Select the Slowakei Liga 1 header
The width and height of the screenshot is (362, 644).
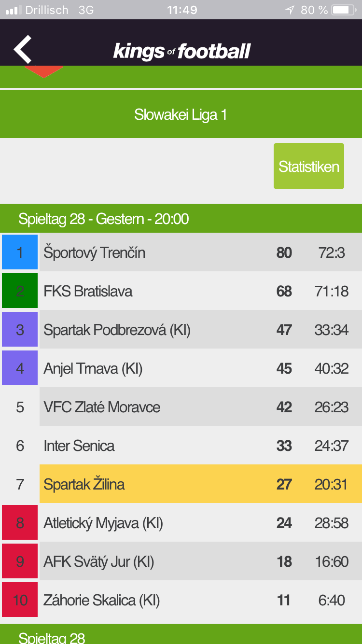pos(181,114)
